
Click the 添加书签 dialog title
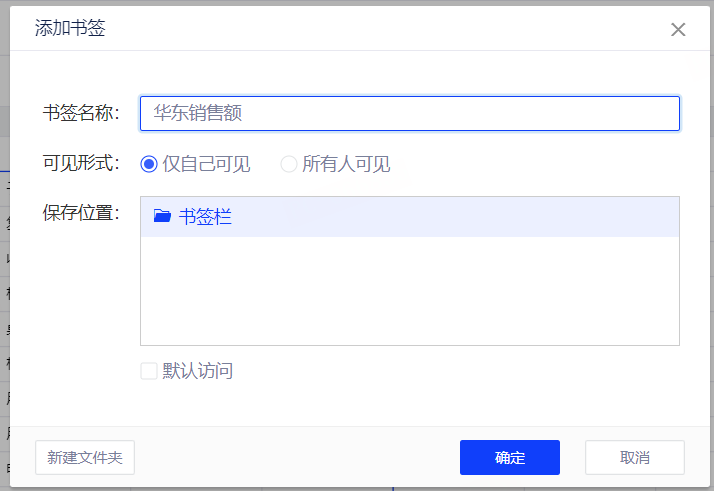click(x=70, y=28)
